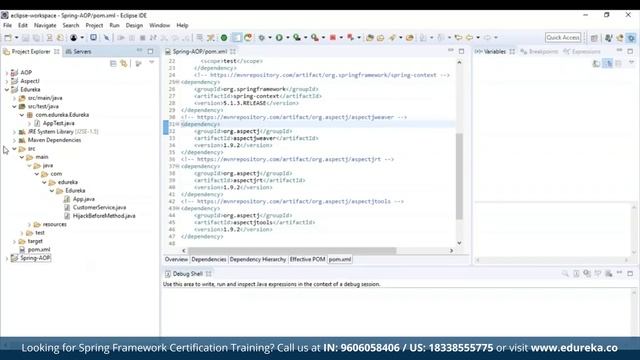Open the File menu

click(x=7, y=25)
